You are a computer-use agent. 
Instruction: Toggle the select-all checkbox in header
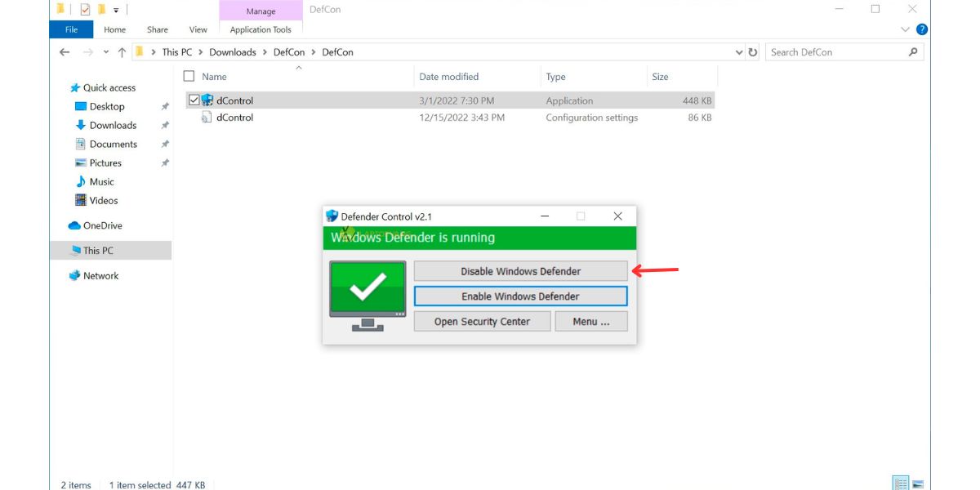[189, 76]
